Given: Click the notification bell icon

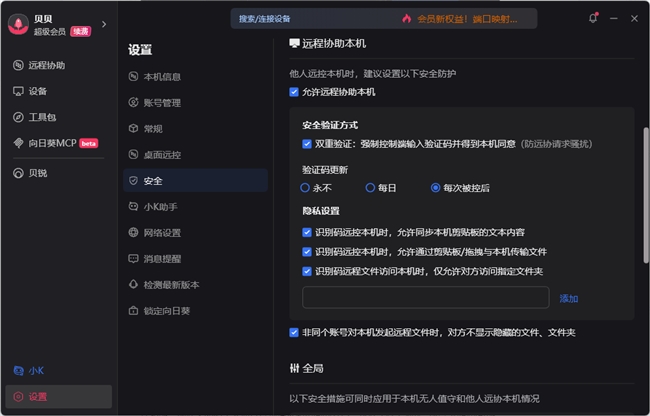Looking at the screenshot, I should (x=594, y=18).
